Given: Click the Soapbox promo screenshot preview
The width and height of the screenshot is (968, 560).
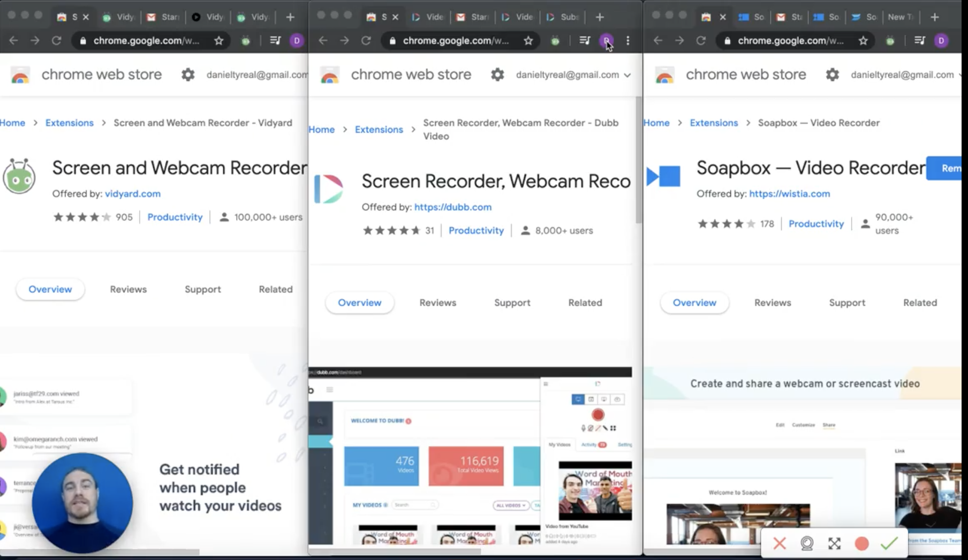Looking at the screenshot, I should click(803, 456).
